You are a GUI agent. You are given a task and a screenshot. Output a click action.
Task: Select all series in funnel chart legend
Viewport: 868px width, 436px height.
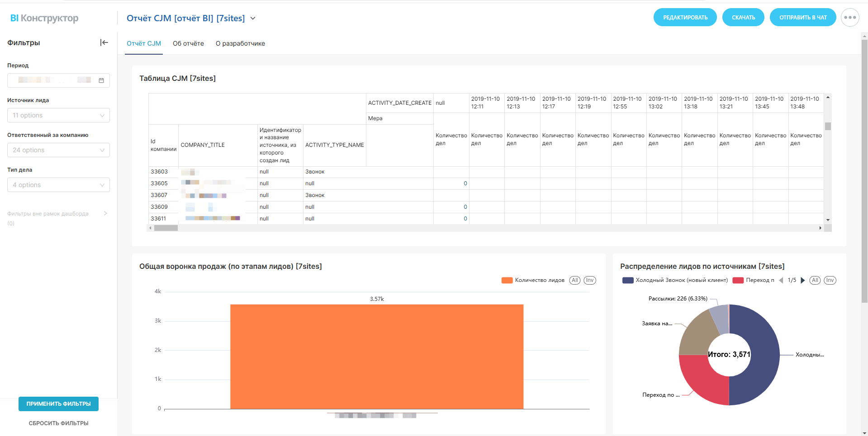[574, 280]
